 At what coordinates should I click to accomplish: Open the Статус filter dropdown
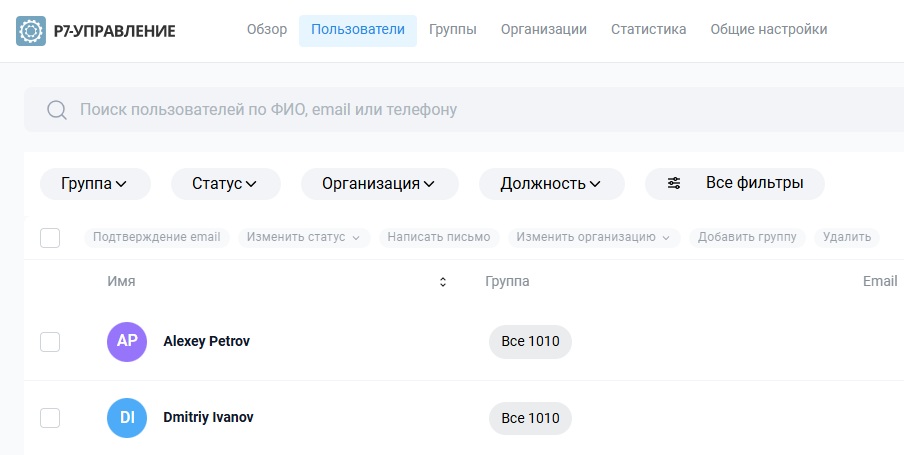(x=225, y=184)
